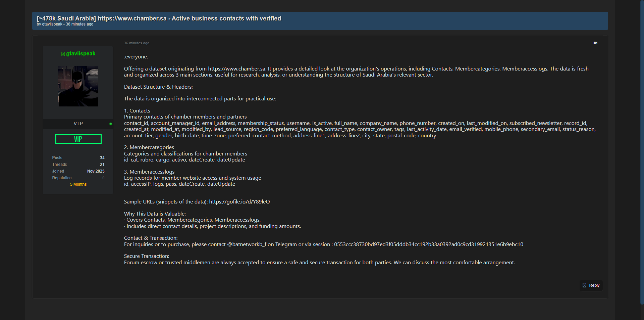
Task: Click the orange "5 Months" badge
Action: (x=78, y=184)
